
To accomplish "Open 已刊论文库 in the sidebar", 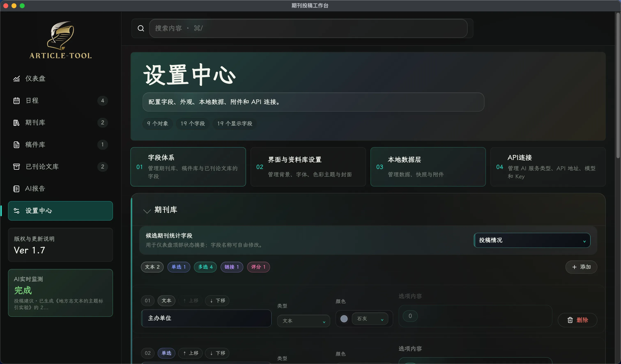I will point(60,167).
